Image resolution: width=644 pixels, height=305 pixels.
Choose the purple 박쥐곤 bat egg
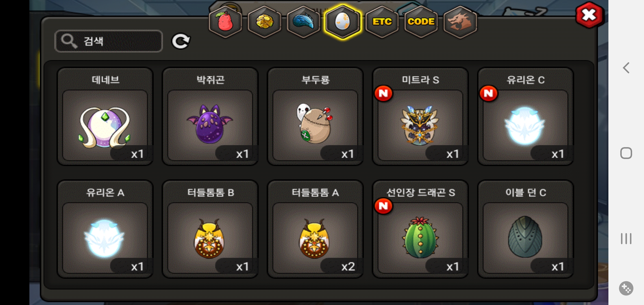(x=210, y=116)
